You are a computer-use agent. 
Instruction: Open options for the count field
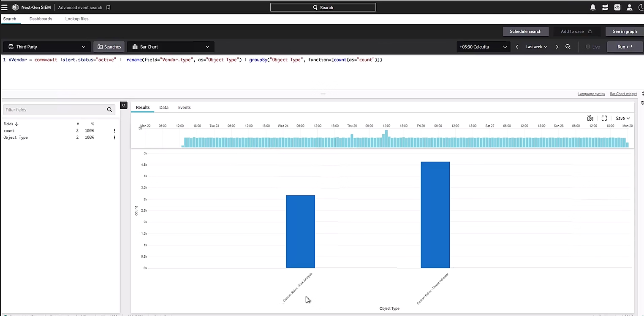[x=114, y=131]
